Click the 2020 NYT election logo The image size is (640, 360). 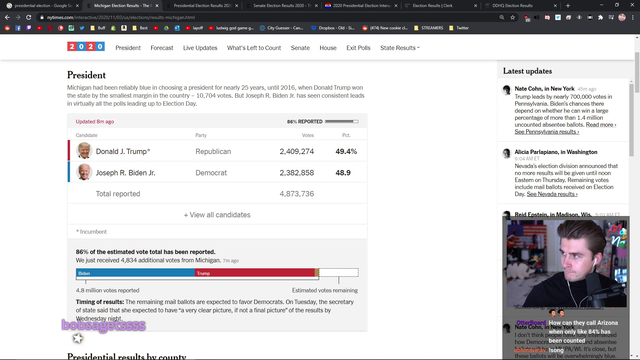86,47
